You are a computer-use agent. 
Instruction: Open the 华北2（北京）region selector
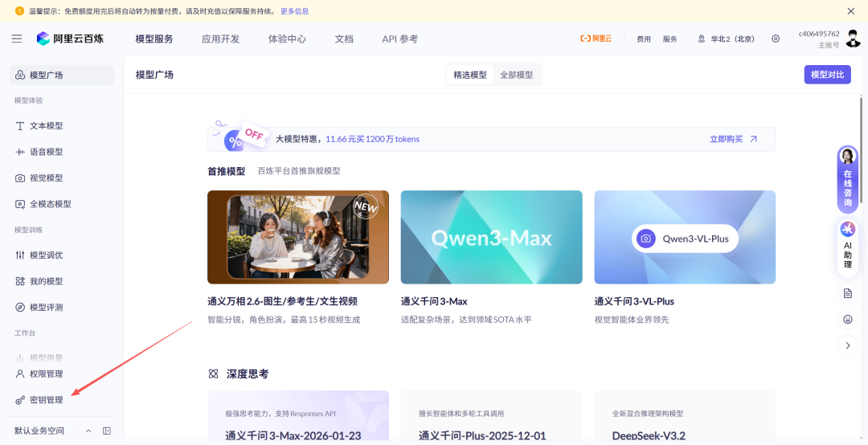click(x=727, y=39)
